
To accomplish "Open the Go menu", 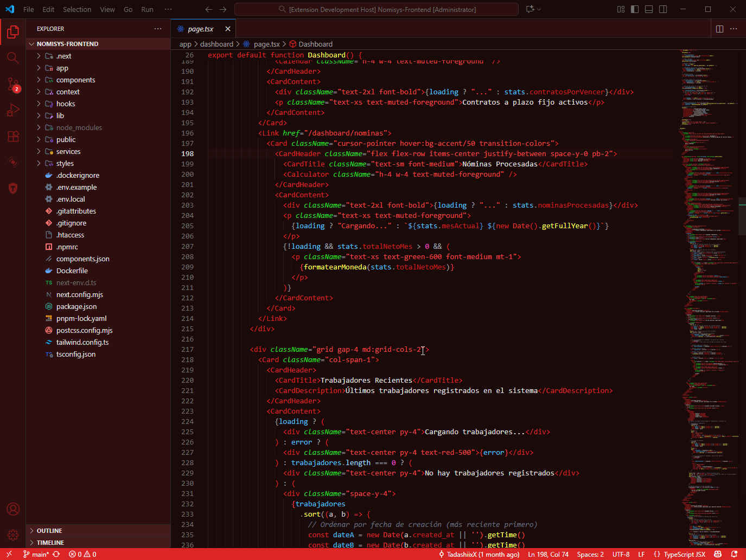I will (128, 9).
